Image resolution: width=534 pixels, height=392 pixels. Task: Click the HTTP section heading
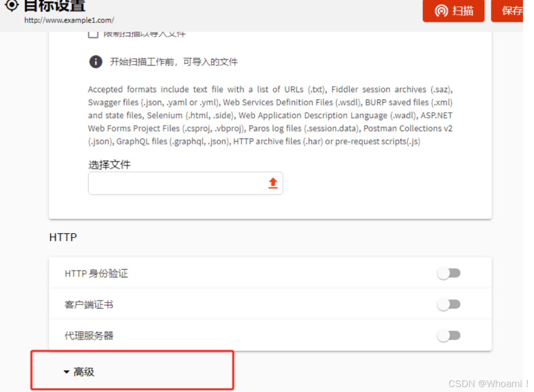[63, 237]
